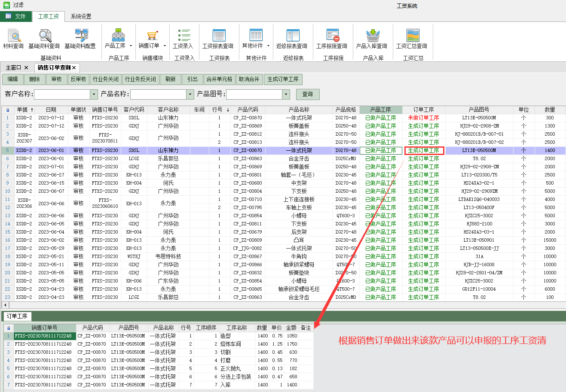The image size is (566, 392).
Task: Expand the 销售订单 ribbon dropdown
Action: 165,46
